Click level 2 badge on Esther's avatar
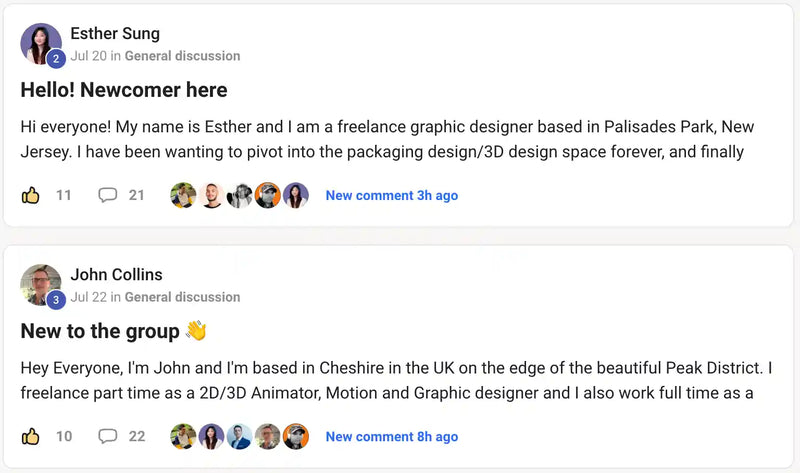Viewport: 800px width, 473px height. (56, 59)
